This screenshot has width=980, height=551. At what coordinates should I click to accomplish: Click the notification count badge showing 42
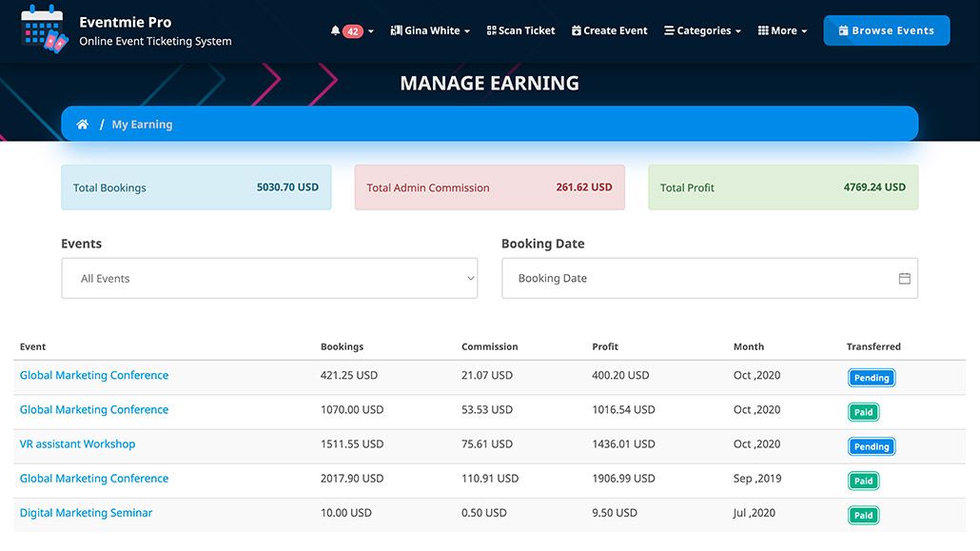point(353,30)
